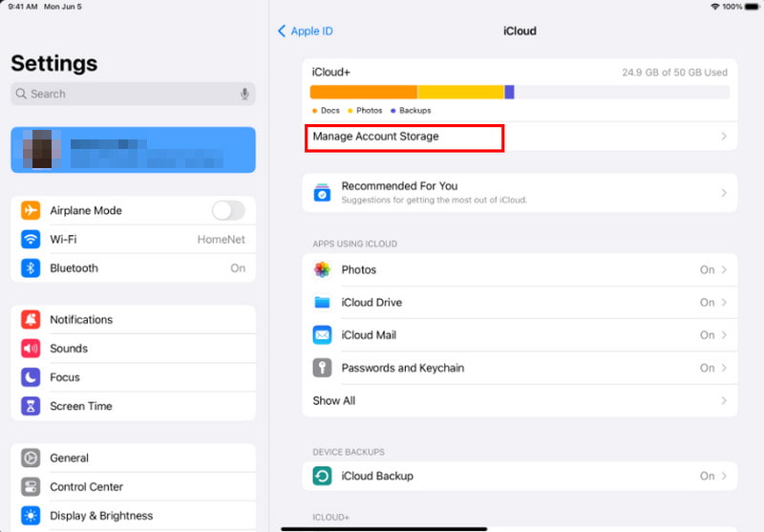Tap the Recommended For You icon

click(322, 192)
